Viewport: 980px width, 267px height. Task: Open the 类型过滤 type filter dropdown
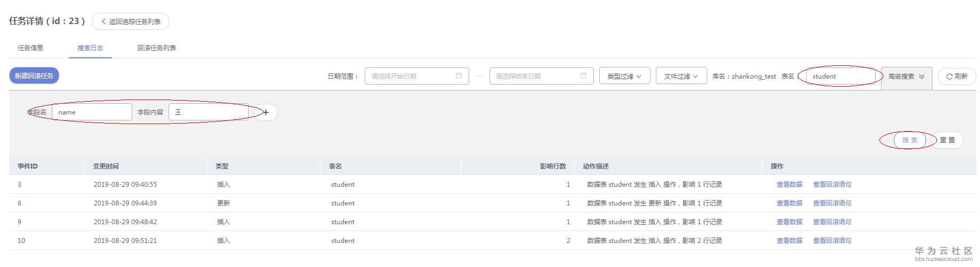(x=624, y=76)
